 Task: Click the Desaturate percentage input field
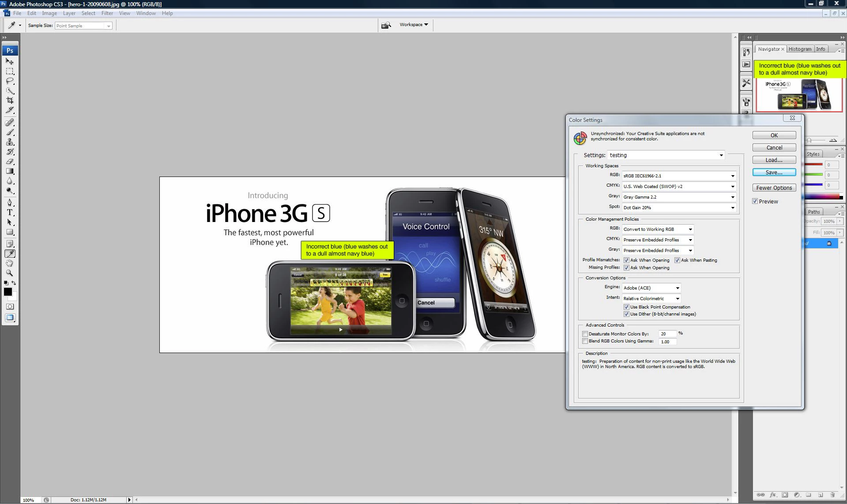[x=667, y=334]
